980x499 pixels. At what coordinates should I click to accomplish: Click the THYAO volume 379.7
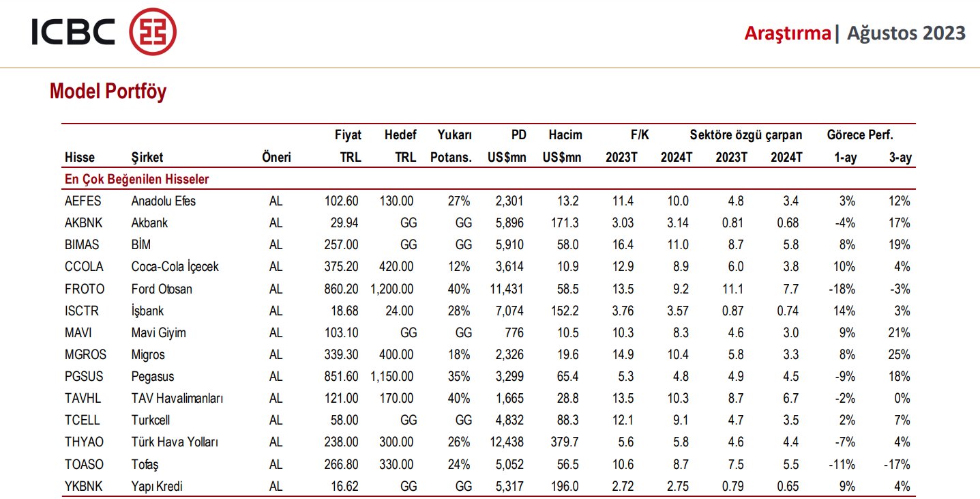(565, 442)
